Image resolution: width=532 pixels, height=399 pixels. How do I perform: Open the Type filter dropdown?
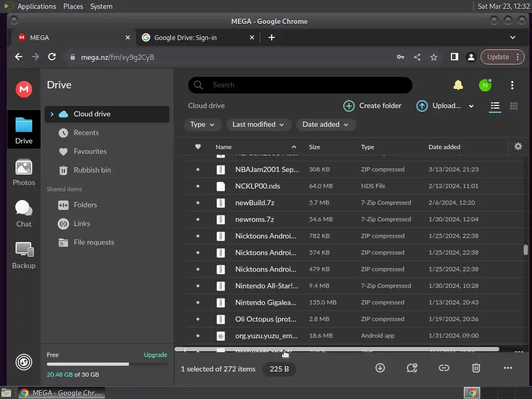tap(202, 125)
